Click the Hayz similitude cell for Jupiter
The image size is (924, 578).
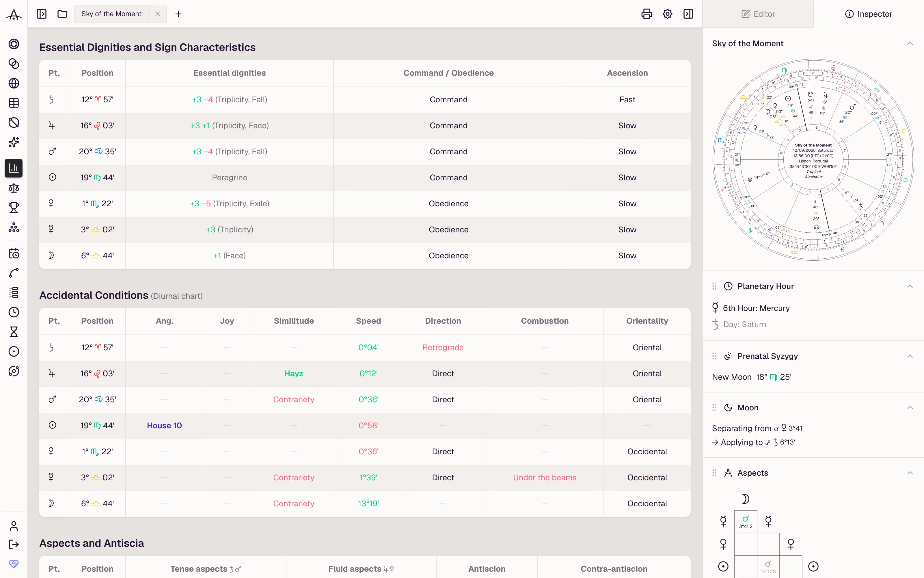pyautogui.click(x=294, y=373)
